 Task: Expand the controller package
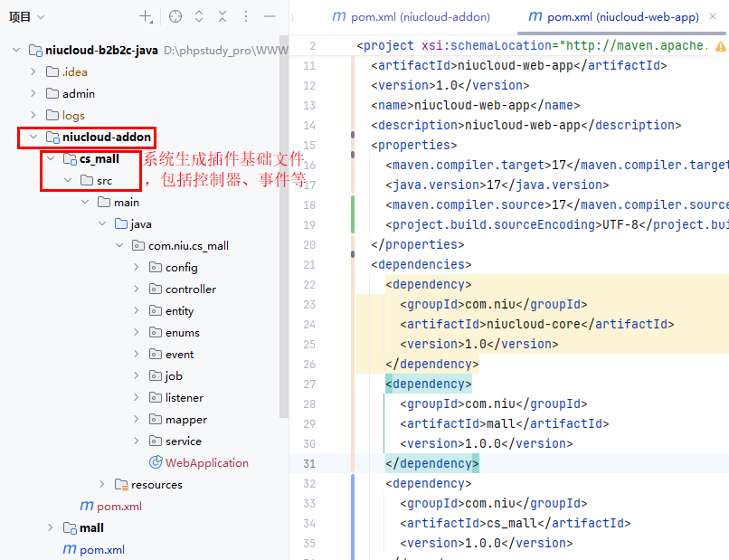tap(137, 289)
